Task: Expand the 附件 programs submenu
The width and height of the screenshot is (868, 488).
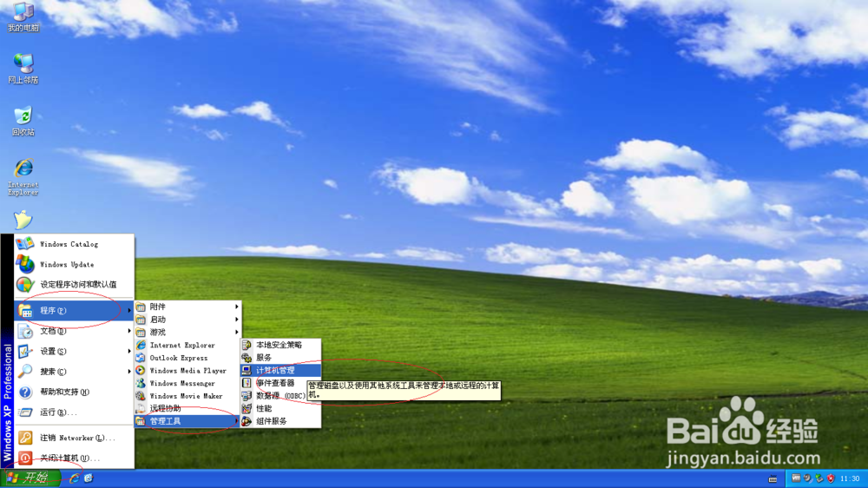Action: coord(187,307)
